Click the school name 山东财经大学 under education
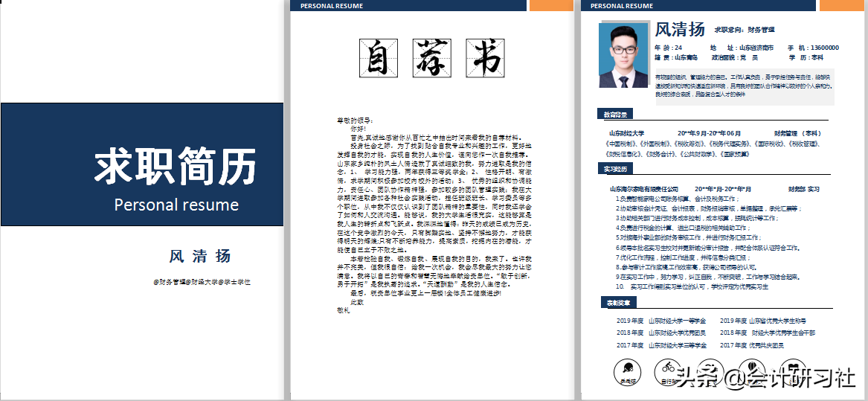The height and width of the screenshot is (401, 868). tap(627, 133)
